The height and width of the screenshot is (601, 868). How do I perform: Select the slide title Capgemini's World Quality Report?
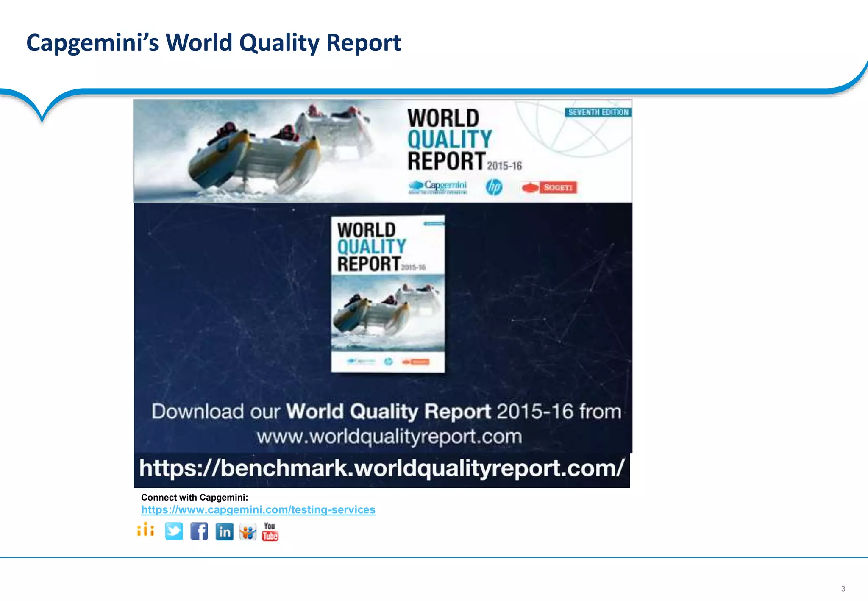click(x=214, y=43)
